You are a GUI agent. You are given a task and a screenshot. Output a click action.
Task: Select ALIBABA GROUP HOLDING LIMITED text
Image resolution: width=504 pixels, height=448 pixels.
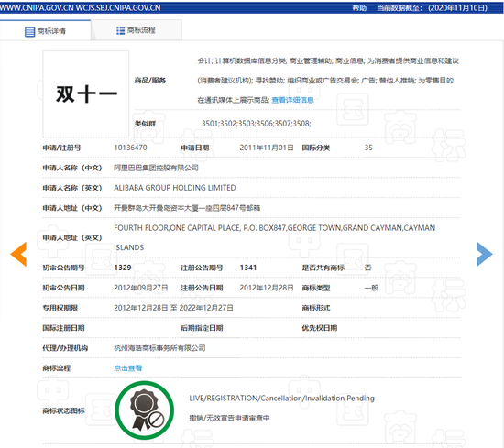[x=175, y=188]
